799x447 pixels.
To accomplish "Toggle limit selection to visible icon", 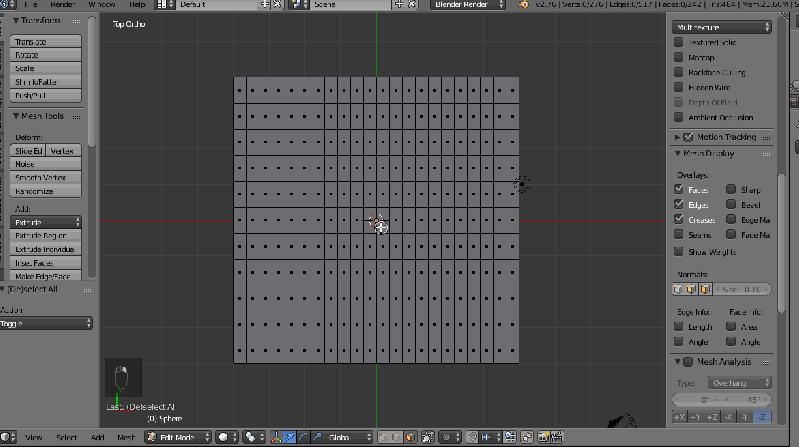I will point(428,437).
